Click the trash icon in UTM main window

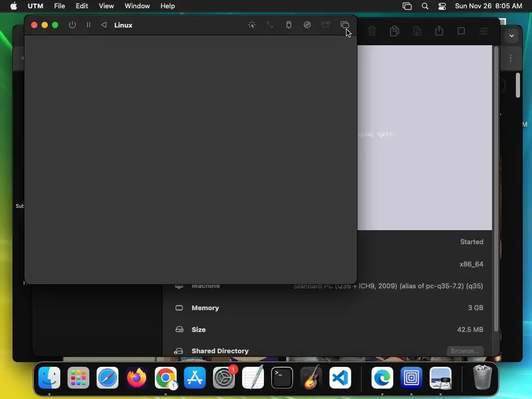[x=372, y=31]
